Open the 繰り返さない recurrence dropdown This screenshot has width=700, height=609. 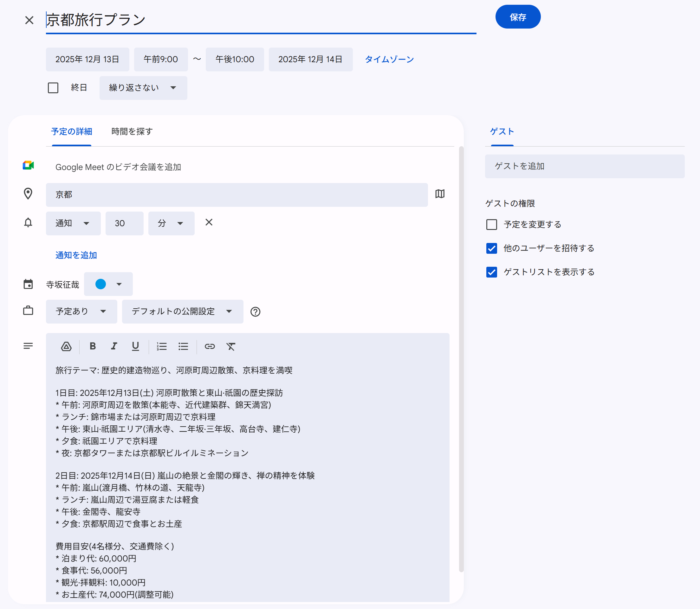143,88
